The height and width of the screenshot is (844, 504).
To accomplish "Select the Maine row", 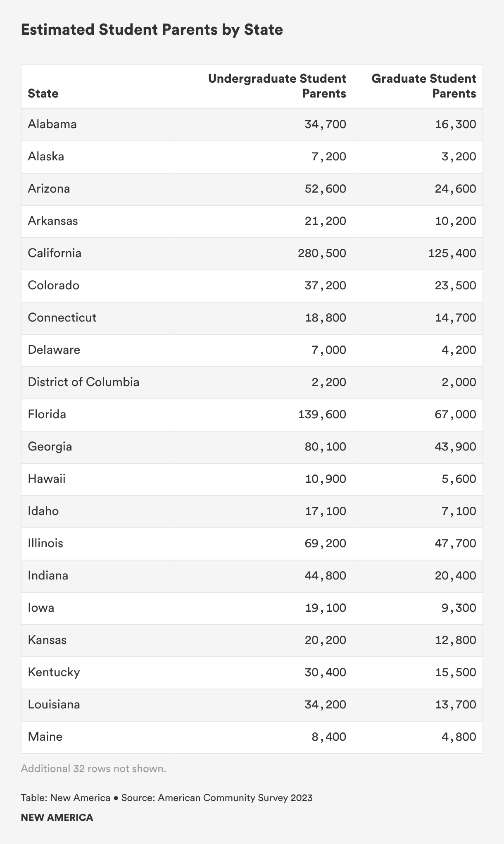I will pos(252,737).
